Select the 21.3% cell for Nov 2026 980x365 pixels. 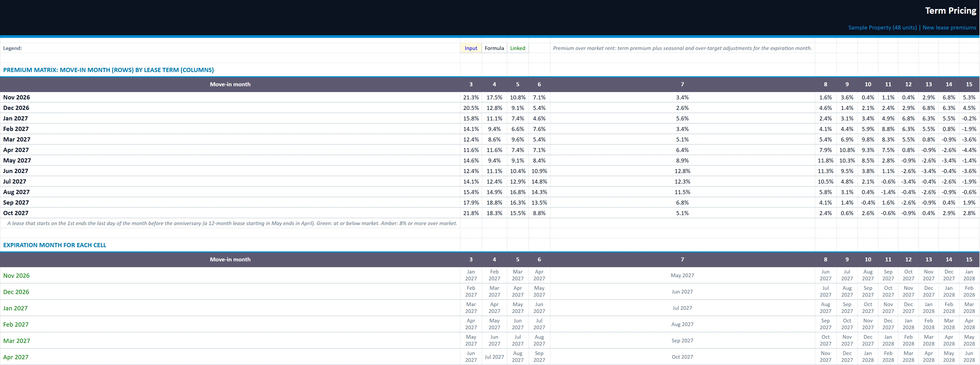click(x=471, y=97)
